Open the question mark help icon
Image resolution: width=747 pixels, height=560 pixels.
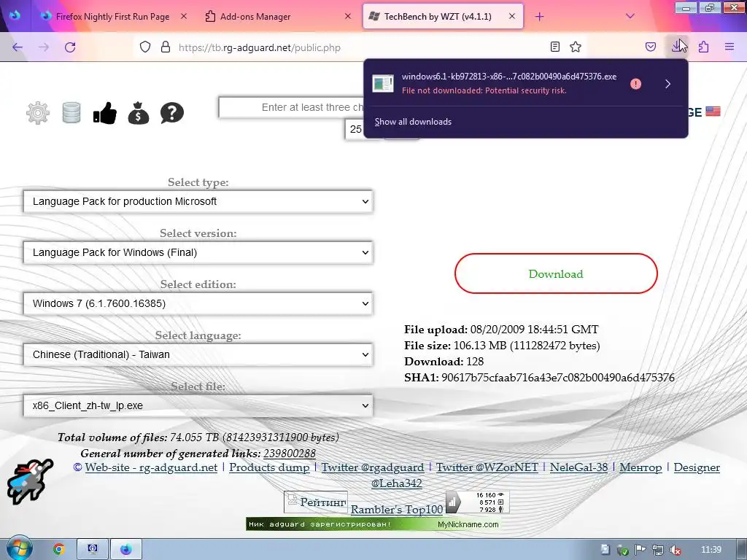point(172,113)
